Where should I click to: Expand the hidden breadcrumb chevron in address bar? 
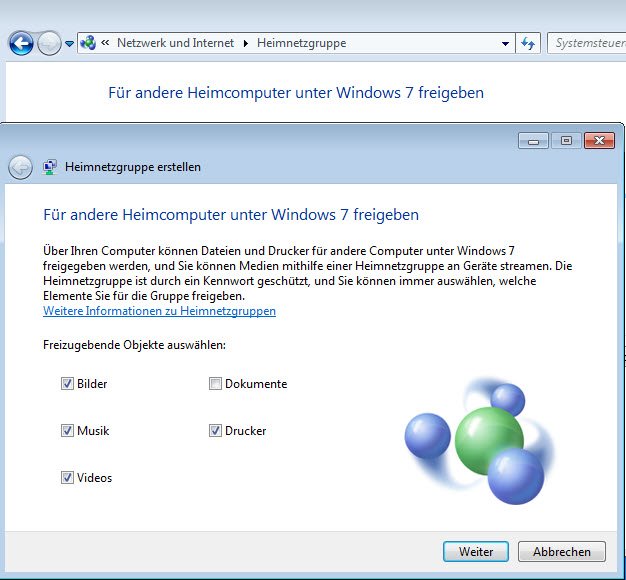(105, 42)
